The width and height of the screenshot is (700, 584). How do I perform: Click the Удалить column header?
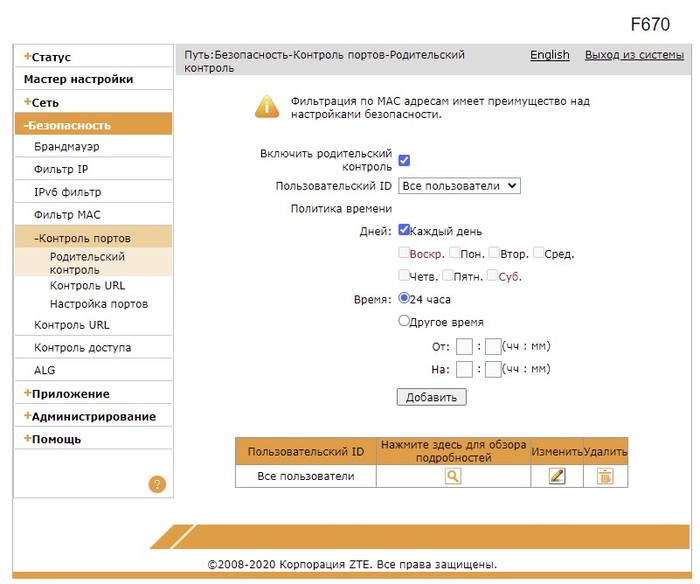coord(605,451)
